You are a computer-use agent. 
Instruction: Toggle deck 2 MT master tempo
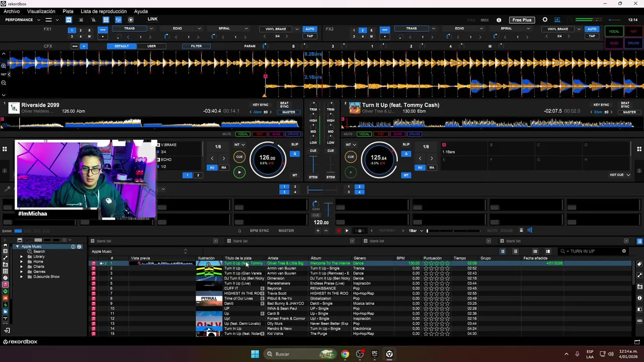click(406, 175)
